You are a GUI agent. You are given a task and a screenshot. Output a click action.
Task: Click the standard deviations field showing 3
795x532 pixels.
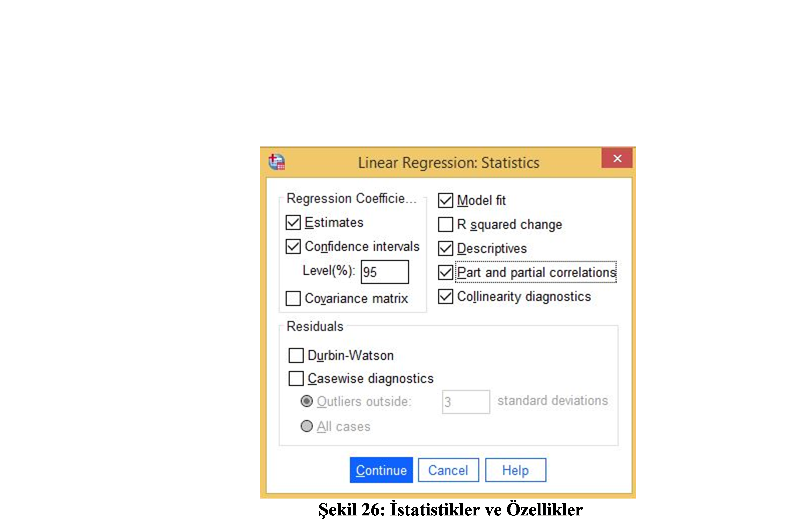click(x=466, y=402)
